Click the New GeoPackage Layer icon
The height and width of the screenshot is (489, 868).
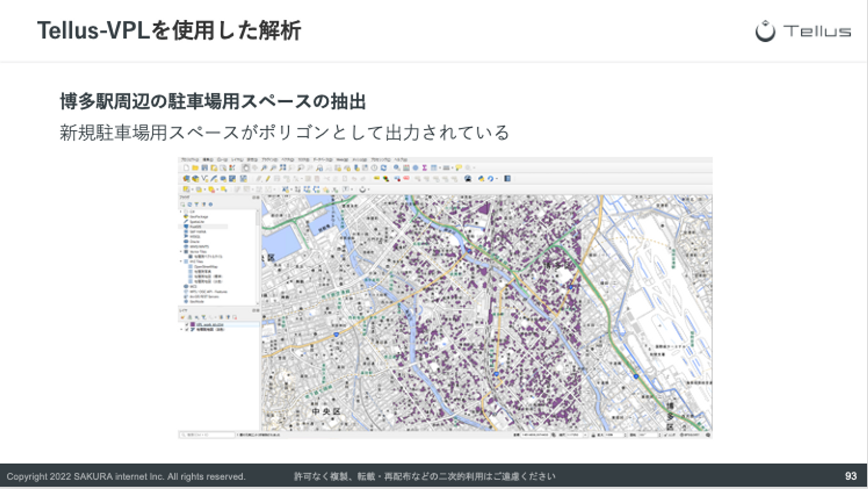[x=195, y=178]
